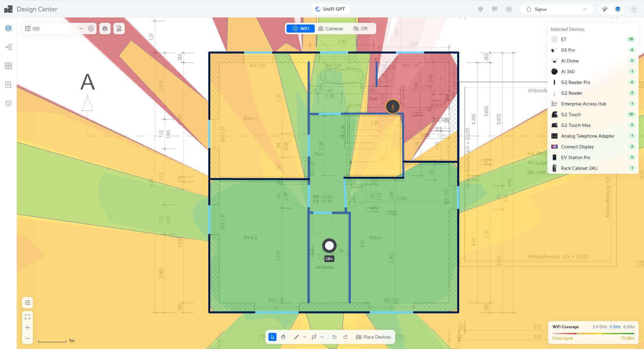The height and width of the screenshot is (349, 644).
Task: Switch heatmap overlay to WiFi
Action: tap(301, 29)
